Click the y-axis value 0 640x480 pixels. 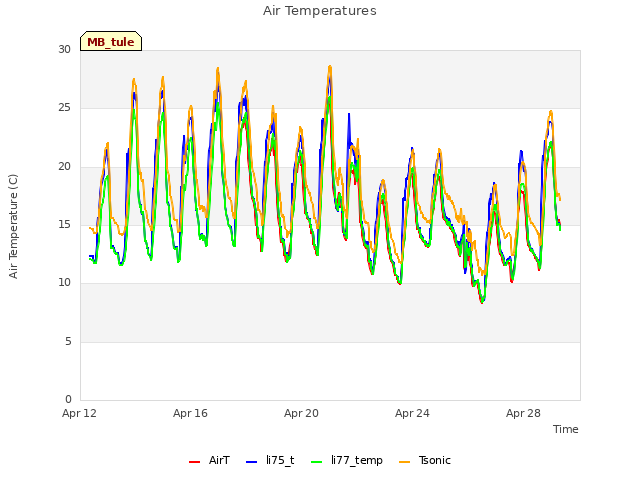point(68,399)
